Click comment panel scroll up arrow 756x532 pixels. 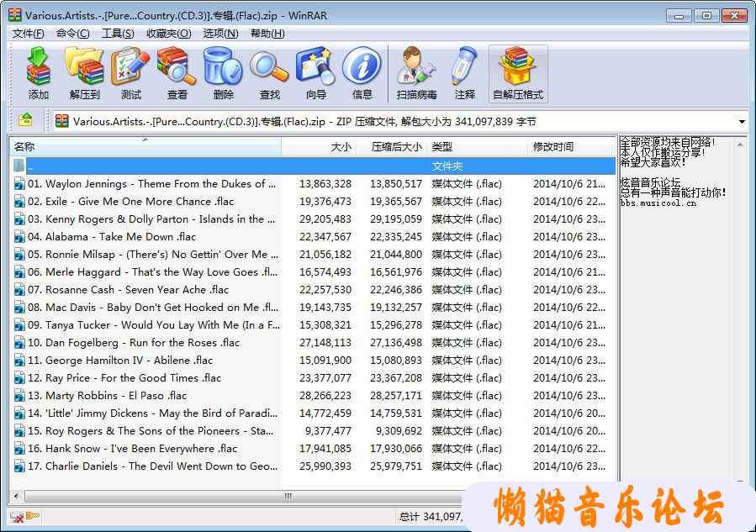tap(740, 144)
